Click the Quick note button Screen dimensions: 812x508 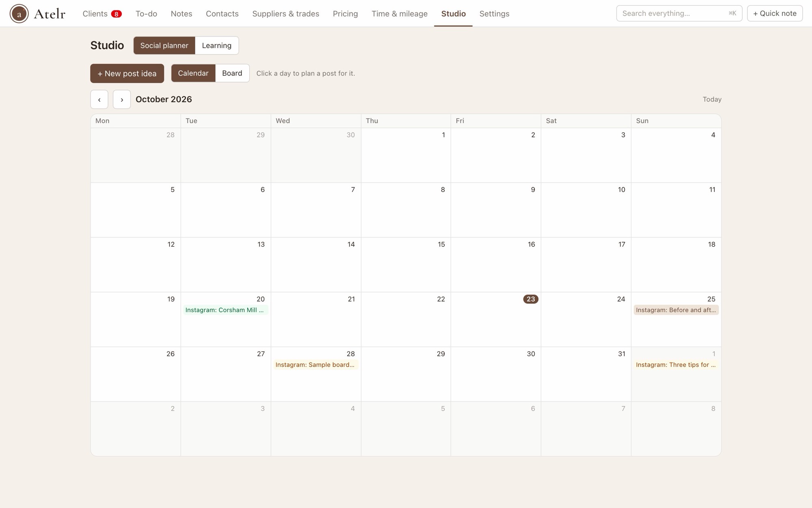tap(775, 13)
